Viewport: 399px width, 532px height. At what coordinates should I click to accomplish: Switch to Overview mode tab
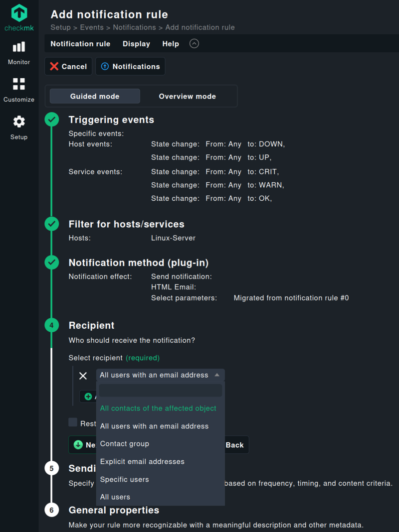click(x=187, y=96)
